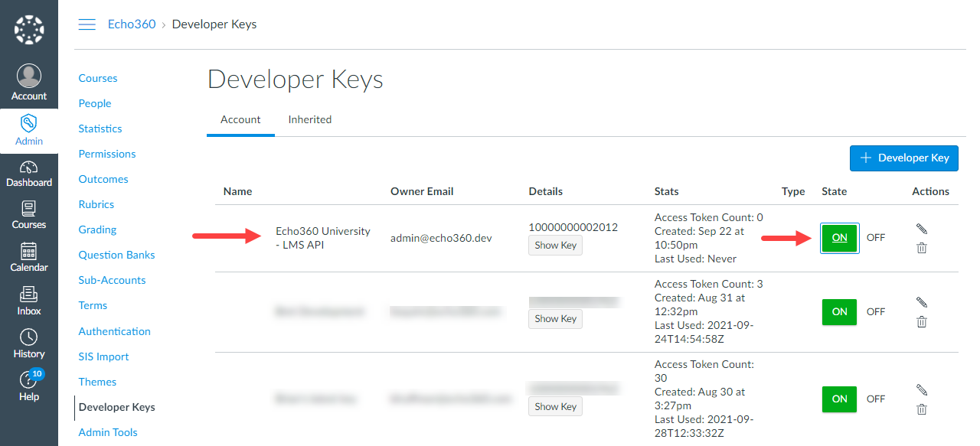Open the History icon in sidebar

tap(29, 343)
